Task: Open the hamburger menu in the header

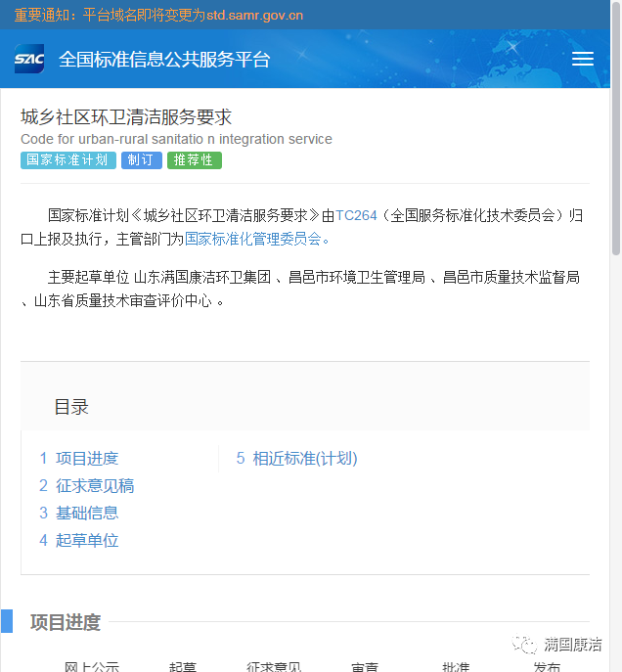Action: pos(582,59)
